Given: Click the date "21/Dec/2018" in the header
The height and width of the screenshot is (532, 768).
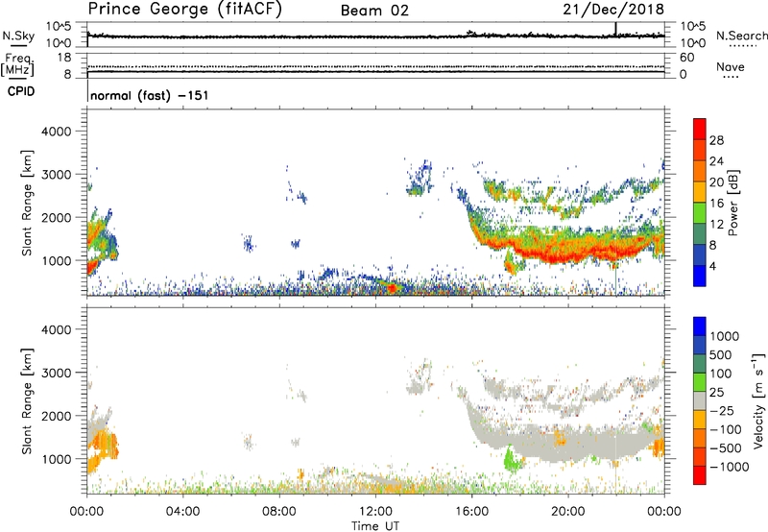Looking at the screenshot, I should 613,10.
